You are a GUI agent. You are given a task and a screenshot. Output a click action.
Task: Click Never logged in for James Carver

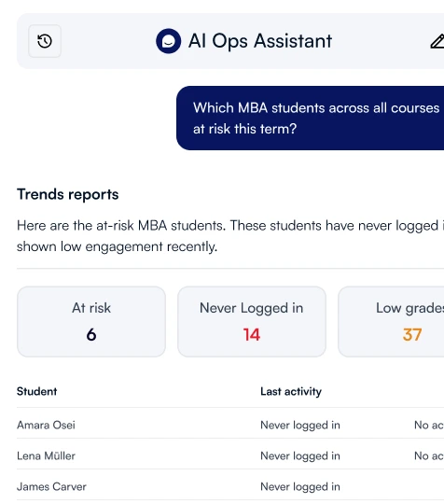(300, 487)
